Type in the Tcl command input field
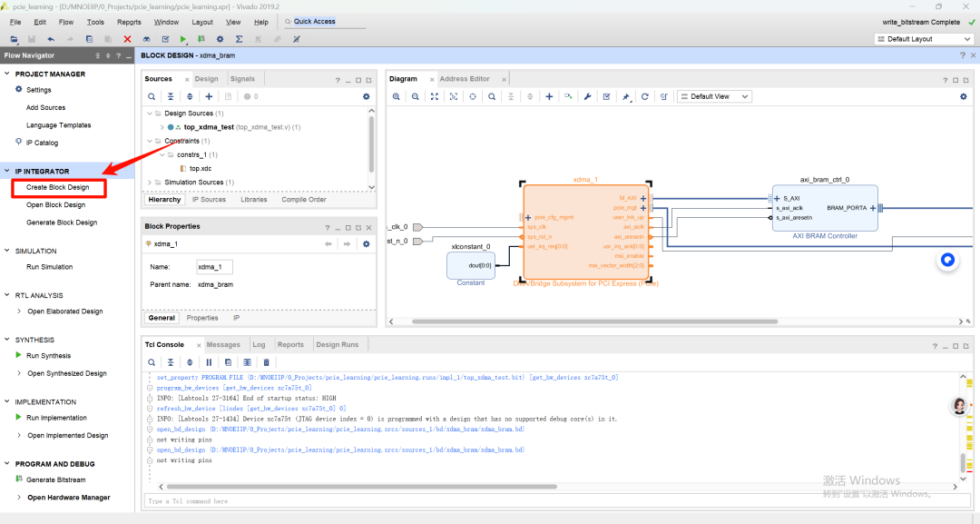980x524 pixels. pos(363,500)
